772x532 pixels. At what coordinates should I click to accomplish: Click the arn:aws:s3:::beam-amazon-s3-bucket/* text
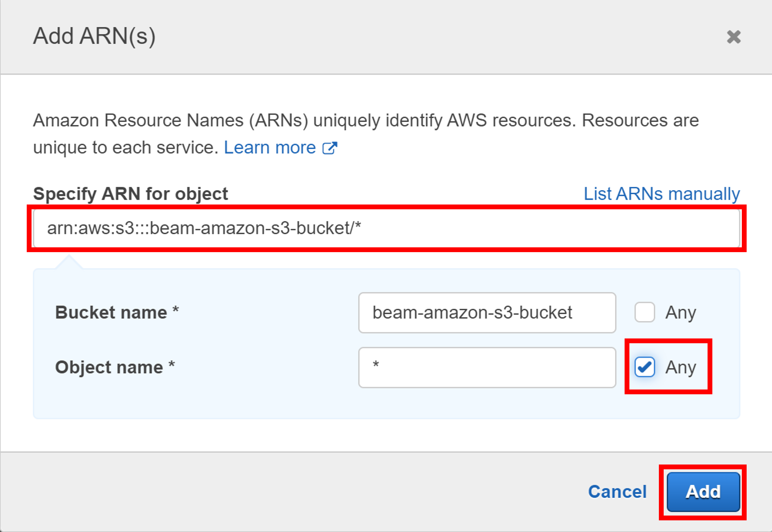coord(205,228)
